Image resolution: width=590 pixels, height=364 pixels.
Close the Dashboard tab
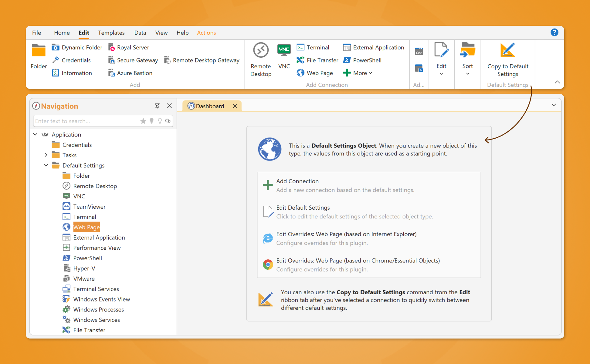[x=235, y=106]
